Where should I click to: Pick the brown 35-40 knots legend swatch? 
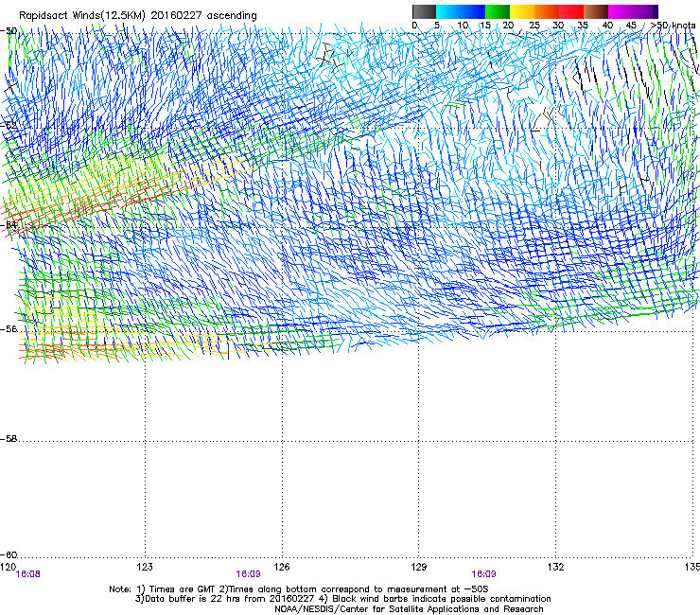point(596,11)
